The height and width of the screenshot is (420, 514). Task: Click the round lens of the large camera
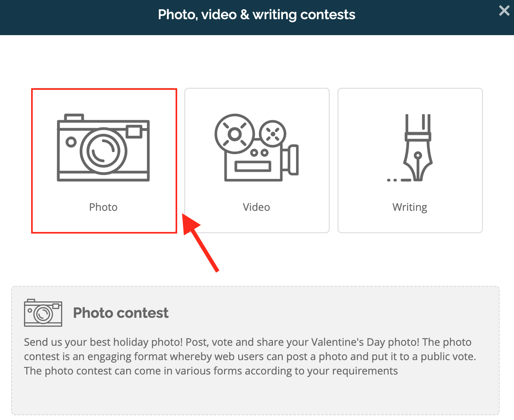point(103,151)
